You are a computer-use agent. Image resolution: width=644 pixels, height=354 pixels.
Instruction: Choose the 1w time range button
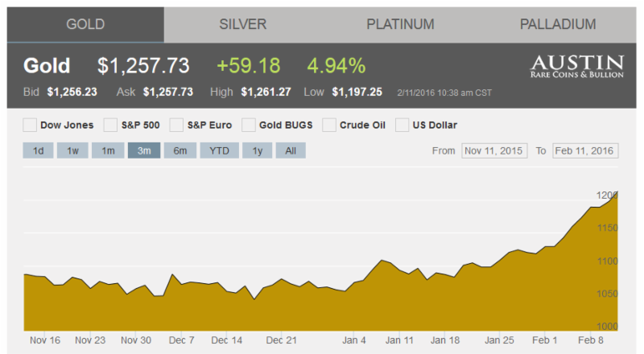(x=72, y=150)
